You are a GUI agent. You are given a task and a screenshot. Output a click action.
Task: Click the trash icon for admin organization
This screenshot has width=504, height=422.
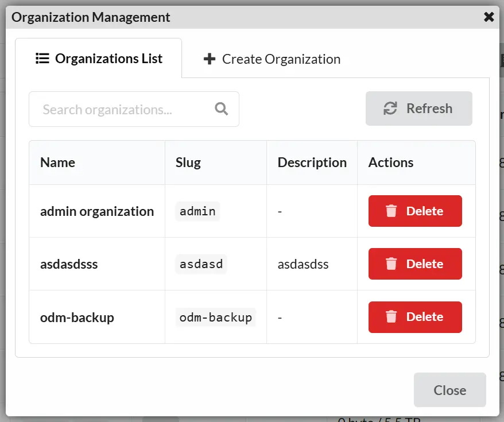pos(391,211)
